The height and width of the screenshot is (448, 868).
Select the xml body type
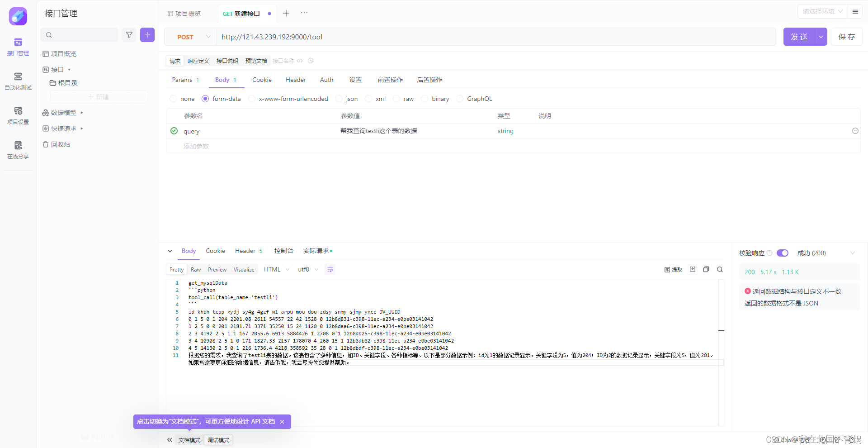click(x=376, y=99)
